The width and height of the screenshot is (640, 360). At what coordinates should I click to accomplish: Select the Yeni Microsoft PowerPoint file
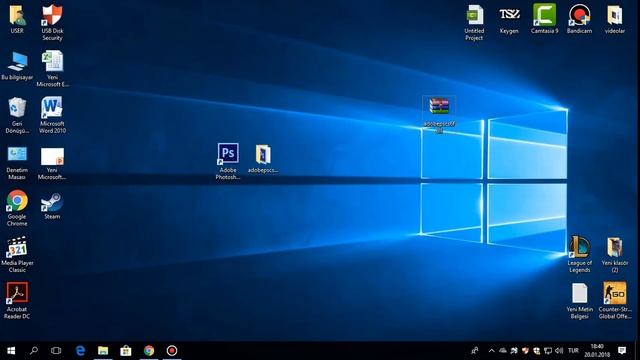coord(52,163)
